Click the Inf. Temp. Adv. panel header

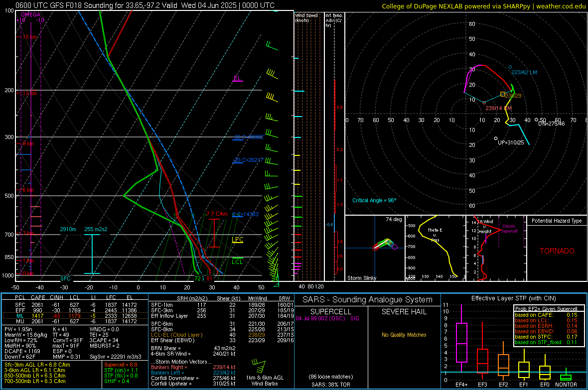click(x=334, y=20)
